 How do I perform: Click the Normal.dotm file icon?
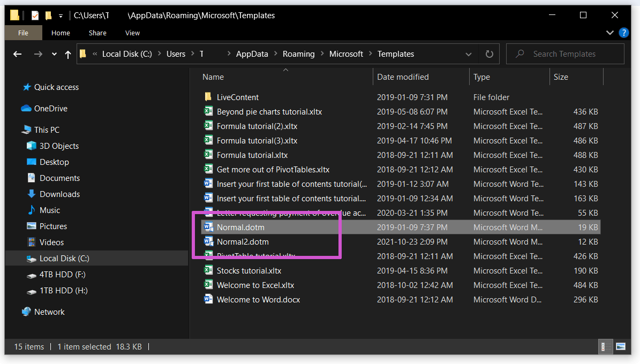tap(208, 227)
